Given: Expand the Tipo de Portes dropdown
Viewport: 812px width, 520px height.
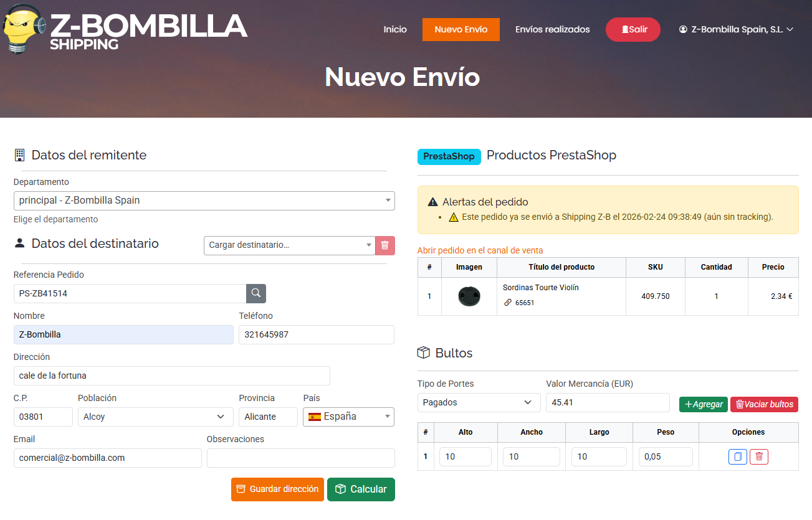Looking at the screenshot, I should pyautogui.click(x=479, y=402).
